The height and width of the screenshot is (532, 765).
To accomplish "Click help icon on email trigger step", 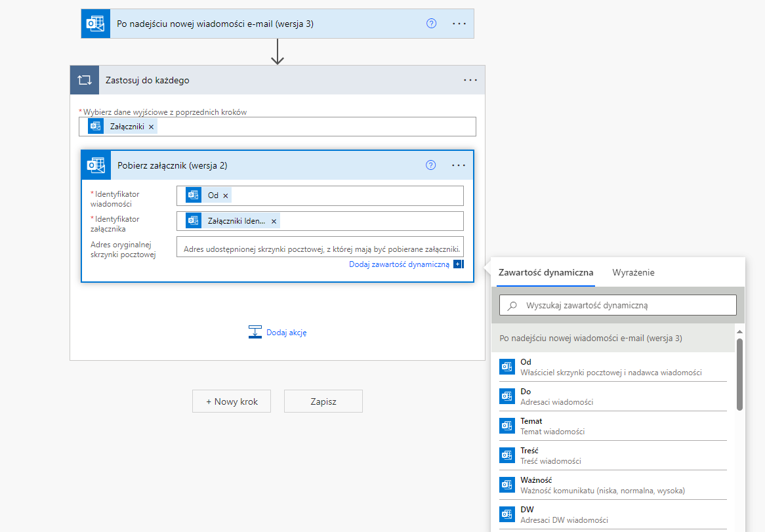I will [x=431, y=23].
